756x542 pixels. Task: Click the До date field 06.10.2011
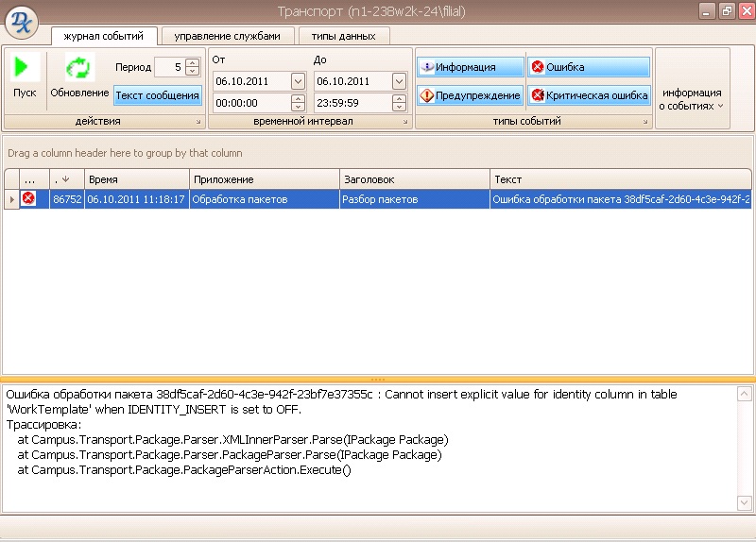point(352,81)
